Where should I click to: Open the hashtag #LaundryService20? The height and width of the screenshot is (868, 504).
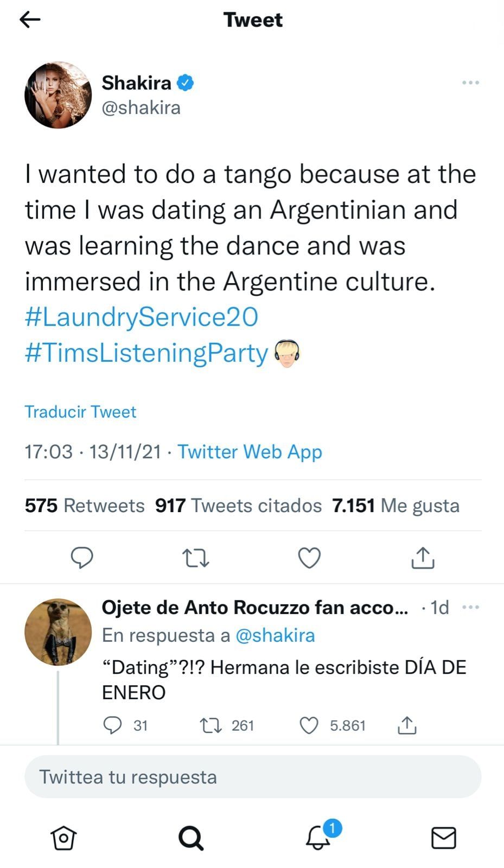[142, 317]
